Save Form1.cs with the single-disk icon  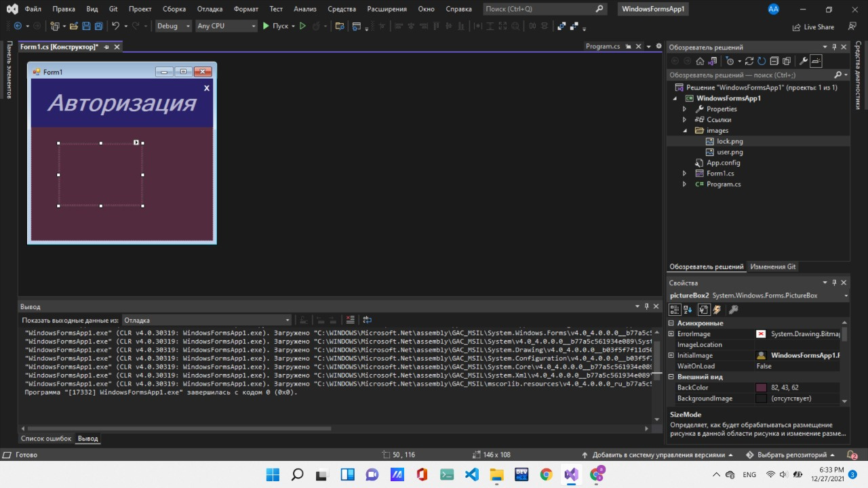tap(86, 26)
